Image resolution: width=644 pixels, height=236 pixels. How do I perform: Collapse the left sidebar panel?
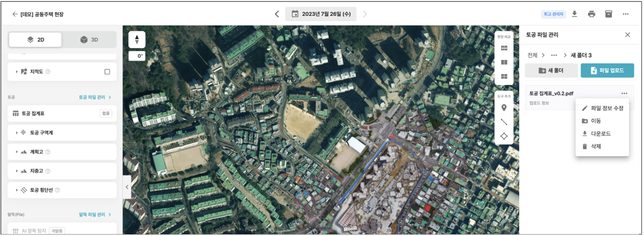(127, 187)
